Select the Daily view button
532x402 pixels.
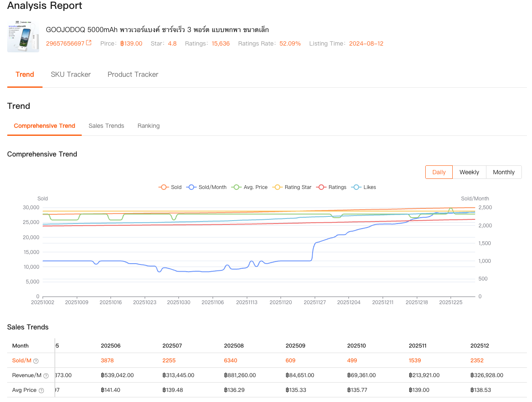(x=439, y=172)
